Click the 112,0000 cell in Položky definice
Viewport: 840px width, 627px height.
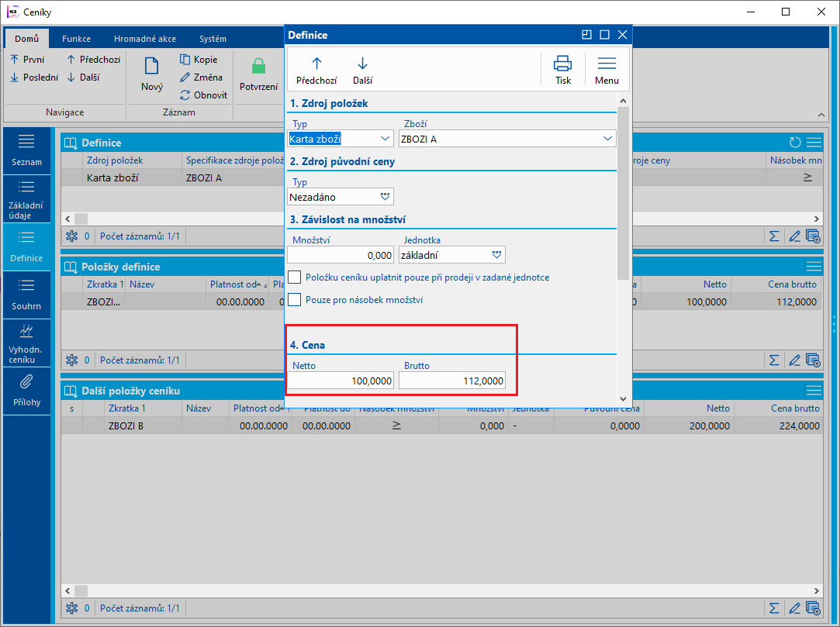[776, 301]
